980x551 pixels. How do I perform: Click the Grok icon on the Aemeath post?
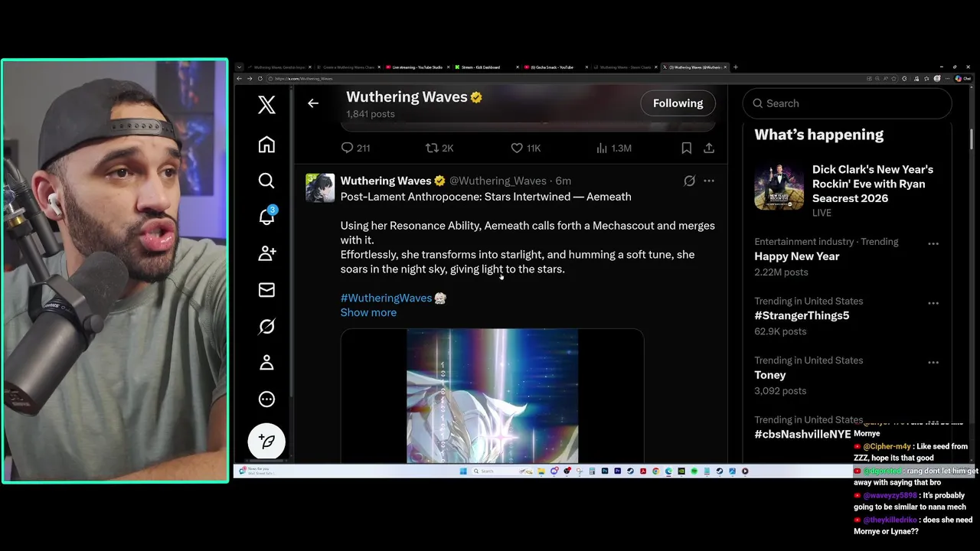tap(689, 181)
